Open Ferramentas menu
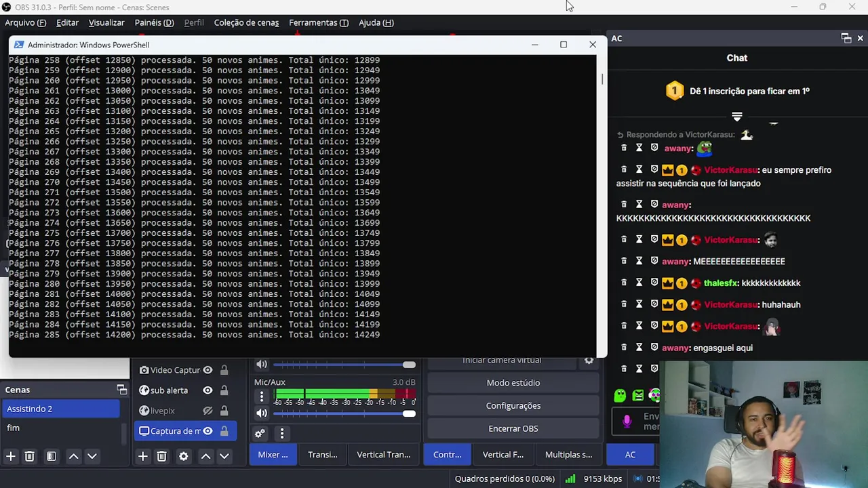The height and width of the screenshot is (488, 868). click(x=319, y=22)
